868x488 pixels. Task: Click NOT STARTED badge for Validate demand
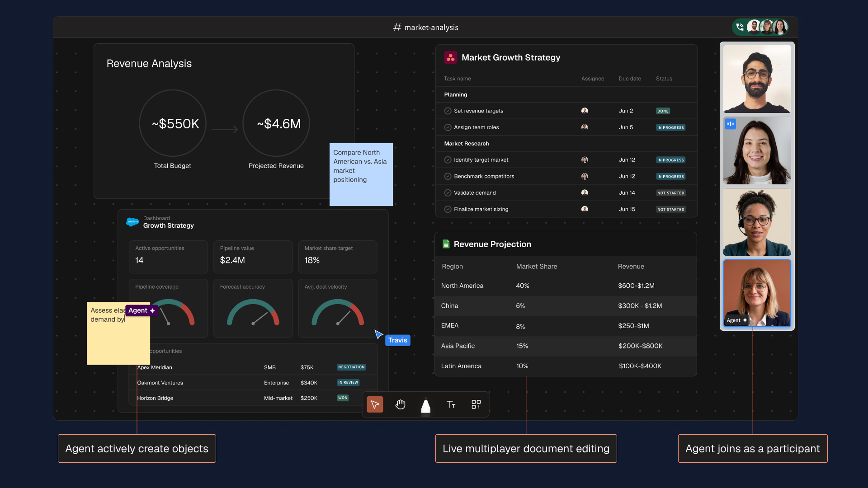tap(671, 193)
